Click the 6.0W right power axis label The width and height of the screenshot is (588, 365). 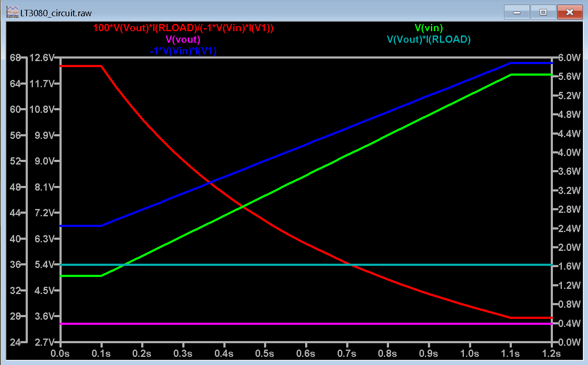[570, 57]
